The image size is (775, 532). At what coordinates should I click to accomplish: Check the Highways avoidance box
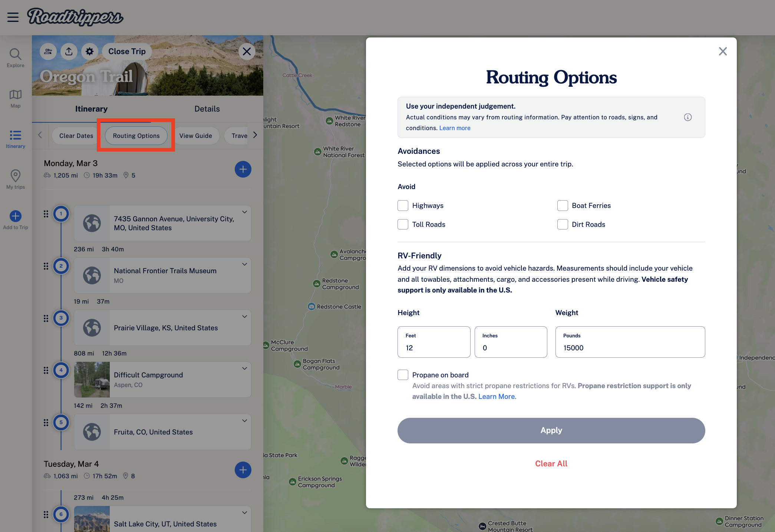click(x=403, y=205)
